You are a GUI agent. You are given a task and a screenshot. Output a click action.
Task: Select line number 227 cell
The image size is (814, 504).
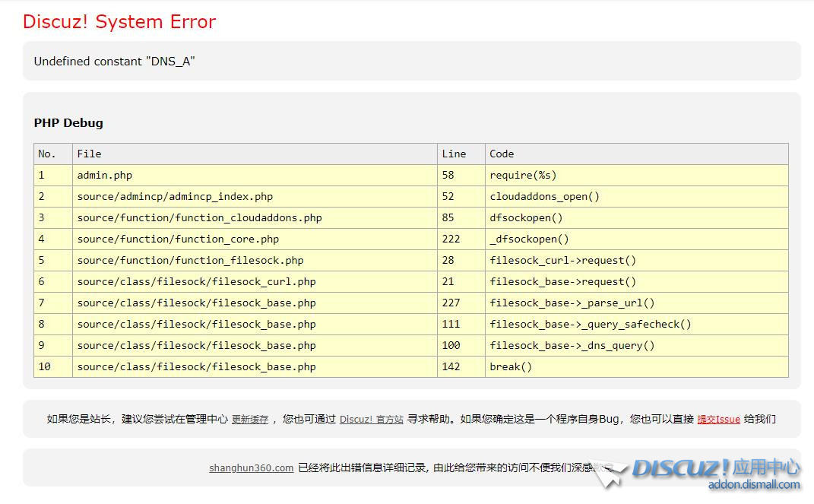click(461, 303)
